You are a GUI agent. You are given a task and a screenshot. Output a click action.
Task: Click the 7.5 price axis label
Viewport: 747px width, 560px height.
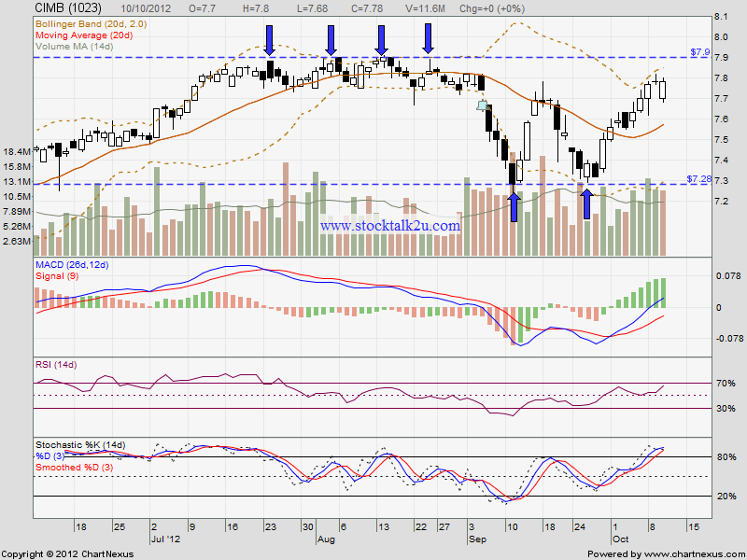point(721,140)
